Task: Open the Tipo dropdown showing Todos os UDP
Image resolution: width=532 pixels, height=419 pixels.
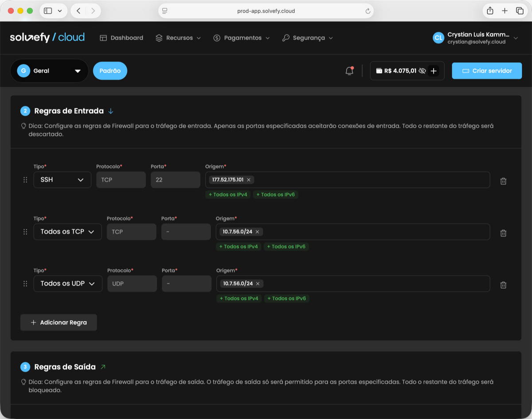Action: [68, 283]
